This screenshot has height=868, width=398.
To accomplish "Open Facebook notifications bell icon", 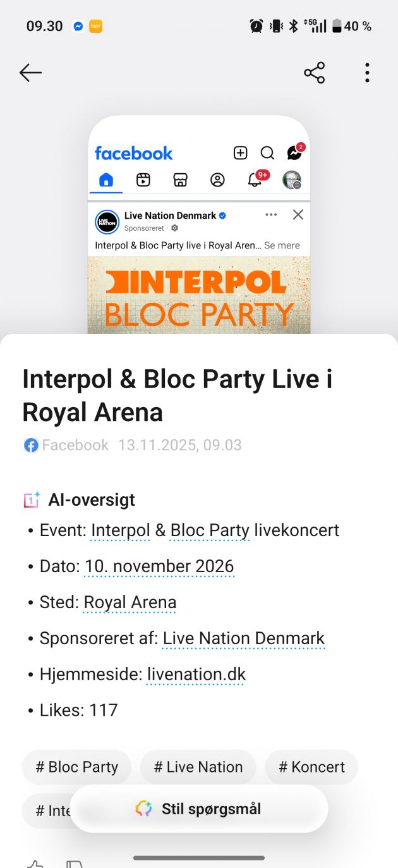I will [x=255, y=180].
